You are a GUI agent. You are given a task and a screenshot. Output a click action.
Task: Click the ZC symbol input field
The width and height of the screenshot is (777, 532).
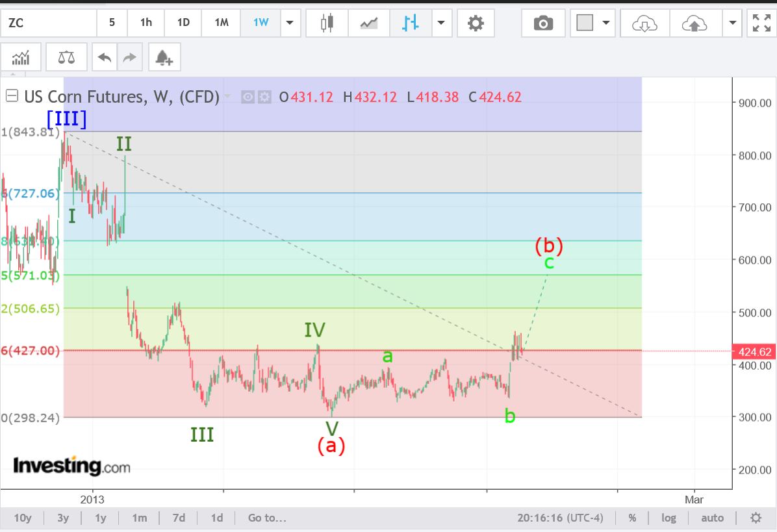tap(49, 23)
